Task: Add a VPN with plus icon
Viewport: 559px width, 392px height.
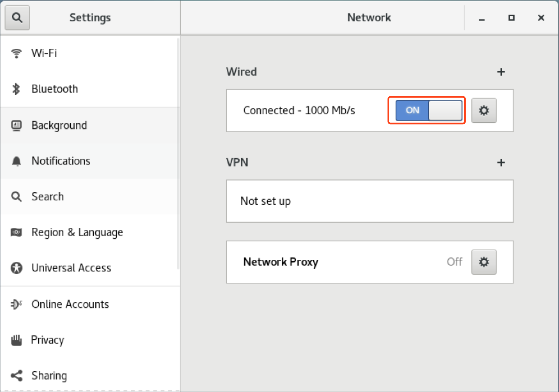Action: [501, 163]
